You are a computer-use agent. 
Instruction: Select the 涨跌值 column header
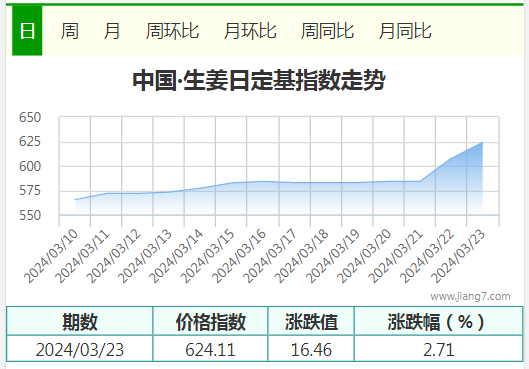[311, 321]
